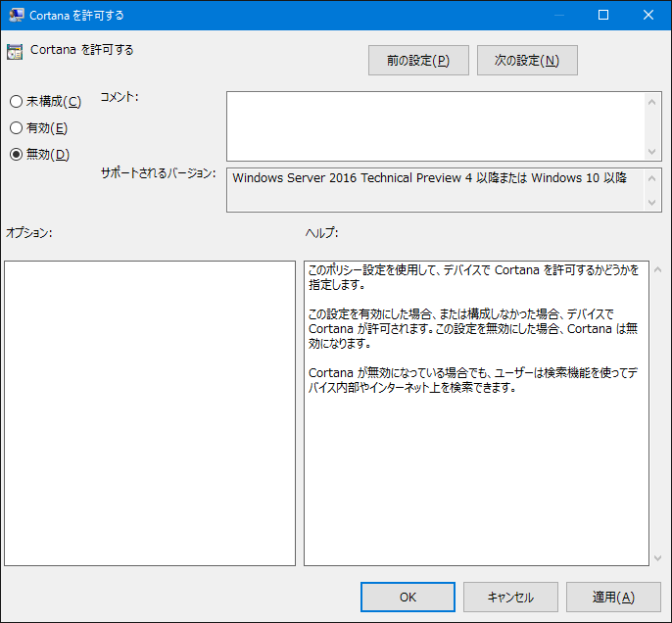Click help pane scroll up arrow
672x623 pixels.
click(658, 270)
